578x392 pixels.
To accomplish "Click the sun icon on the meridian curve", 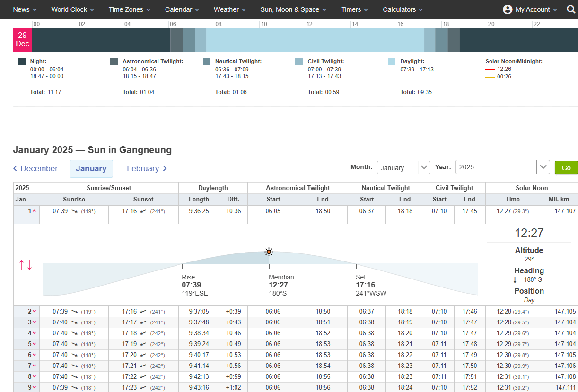I will pyautogui.click(x=269, y=252).
